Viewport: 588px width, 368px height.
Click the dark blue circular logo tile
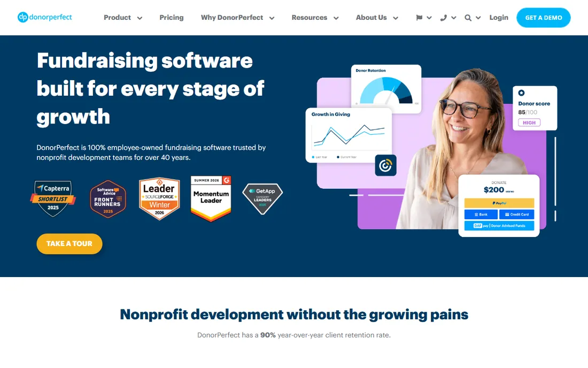tap(385, 165)
